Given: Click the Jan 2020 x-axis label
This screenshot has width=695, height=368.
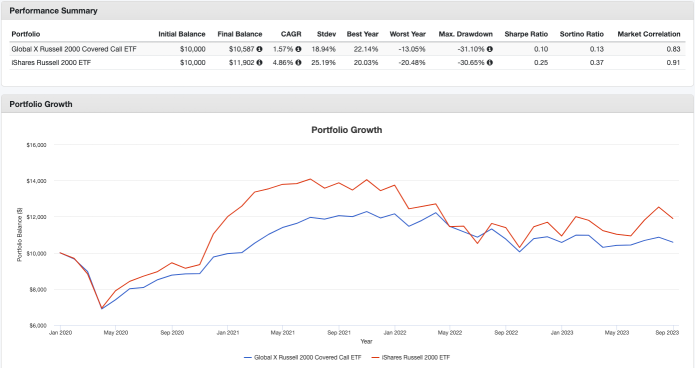Looking at the screenshot, I should pyautogui.click(x=60, y=333).
